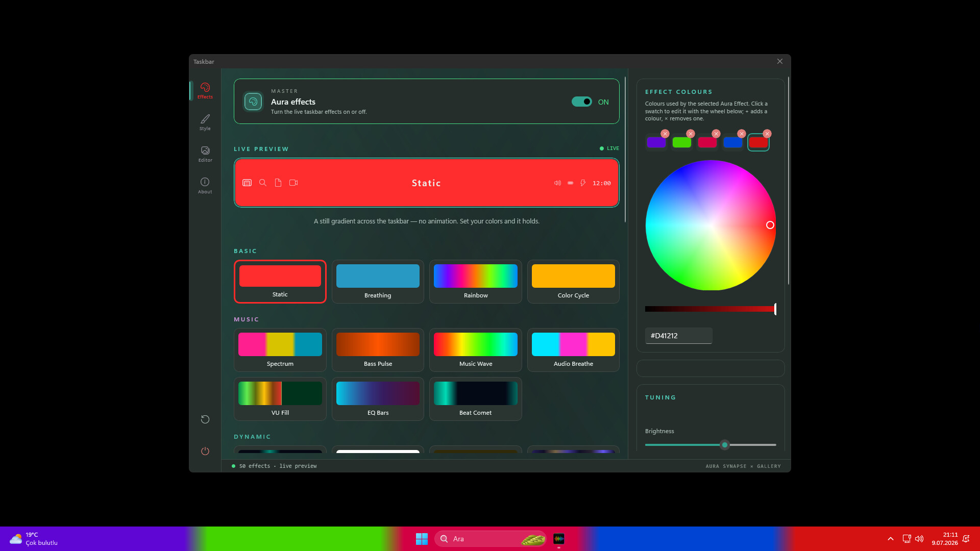
Task: Open the audio waveform app in taskbar
Action: pyautogui.click(x=559, y=539)
